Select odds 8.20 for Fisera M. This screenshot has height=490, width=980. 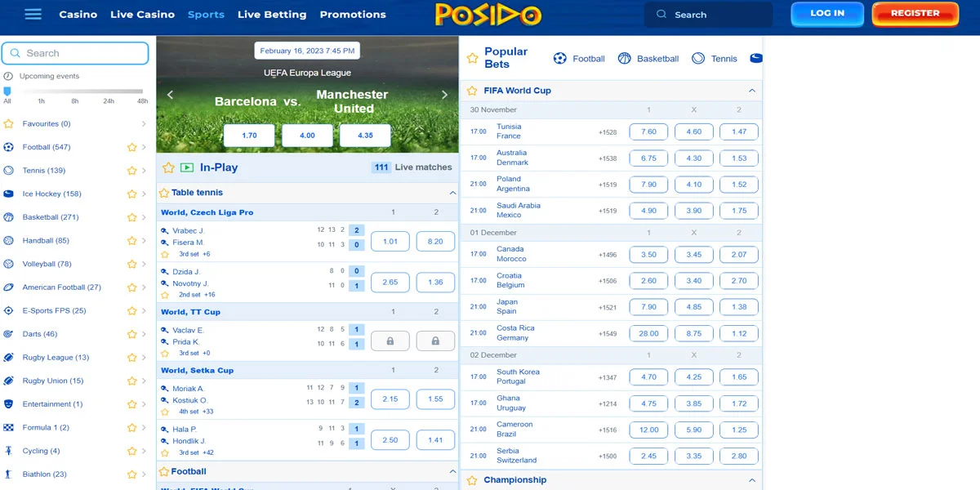(435, 241)
